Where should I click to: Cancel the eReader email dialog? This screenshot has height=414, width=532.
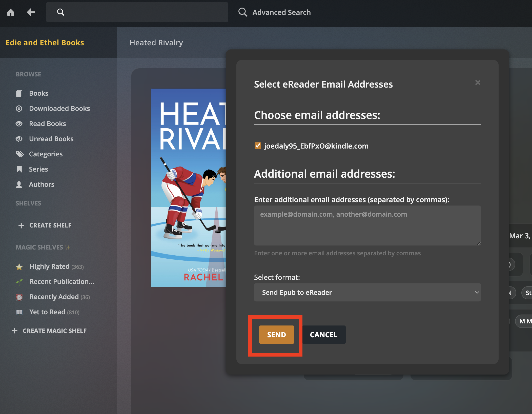324,335
